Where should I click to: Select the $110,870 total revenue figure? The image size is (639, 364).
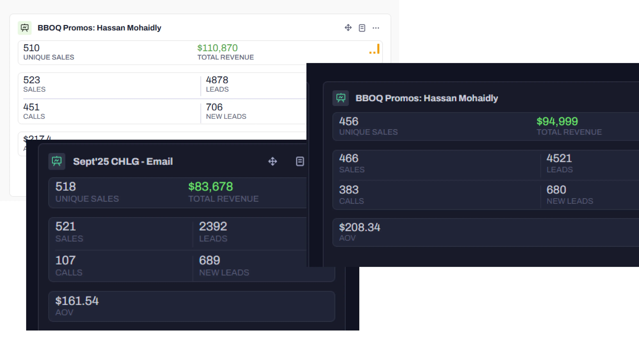[x=217, y=48]
